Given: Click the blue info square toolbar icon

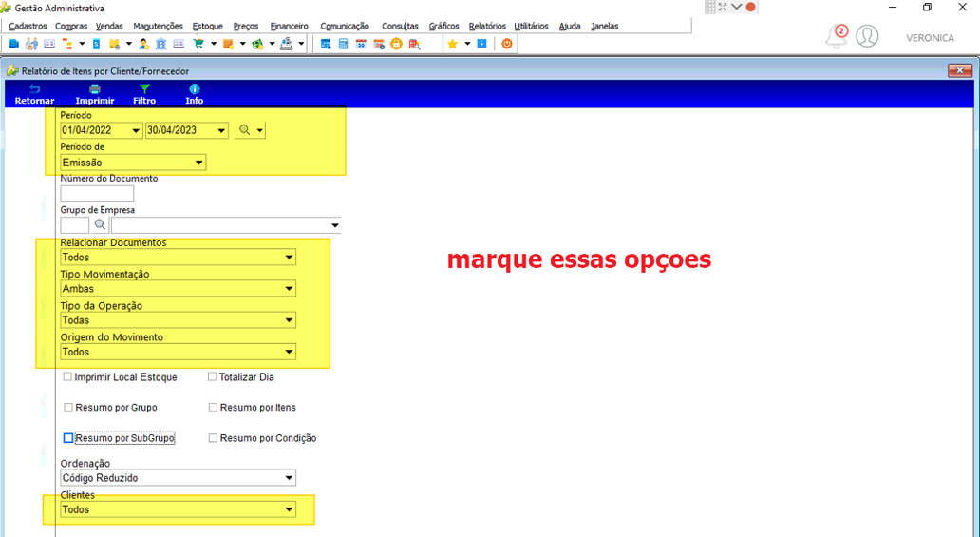Looking at the screenshot, I should (481, 44).
